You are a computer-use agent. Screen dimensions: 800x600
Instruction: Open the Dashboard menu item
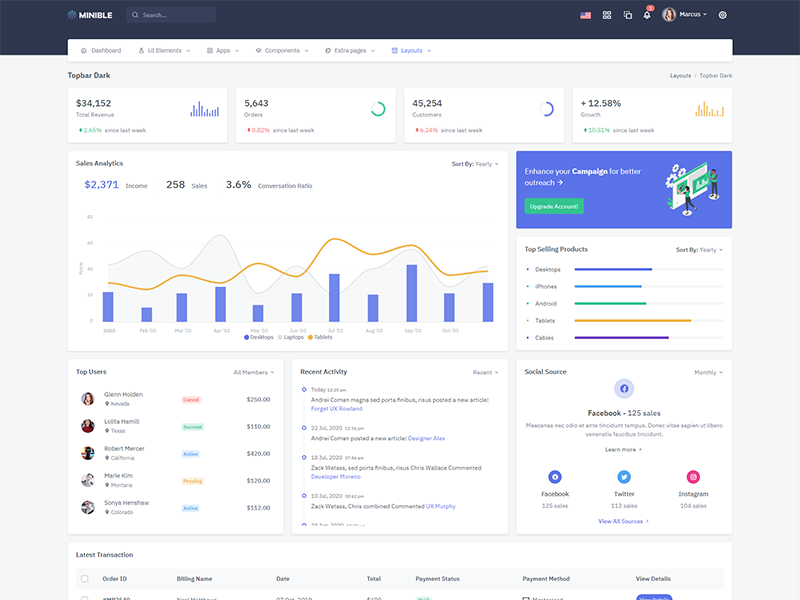point(101,50)
